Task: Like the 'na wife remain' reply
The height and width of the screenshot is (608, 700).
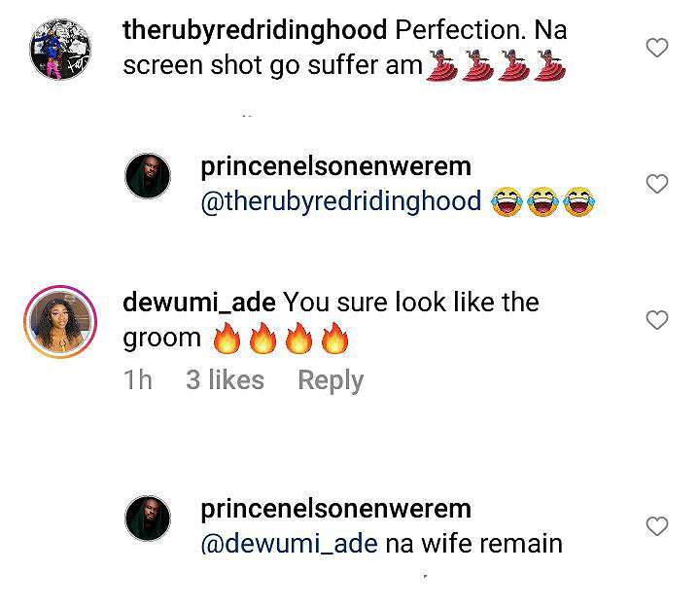Action: click(x=657, y=526)
